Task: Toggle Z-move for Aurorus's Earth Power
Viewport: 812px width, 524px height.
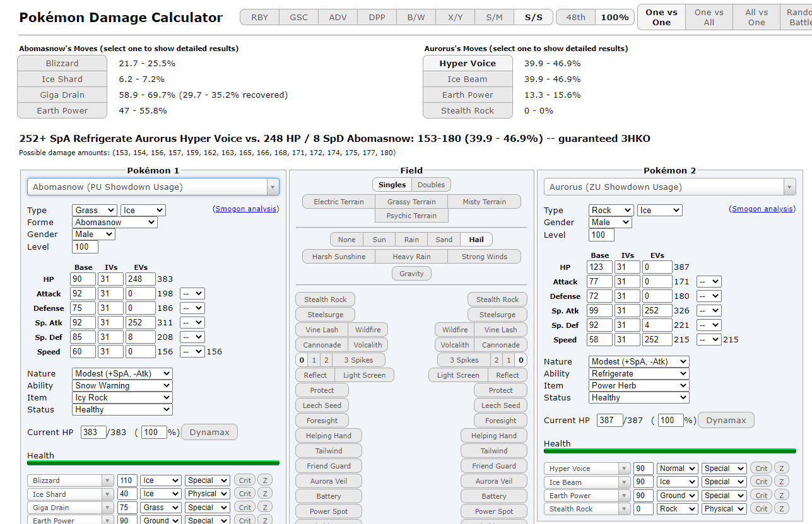Action: [782, 496]
